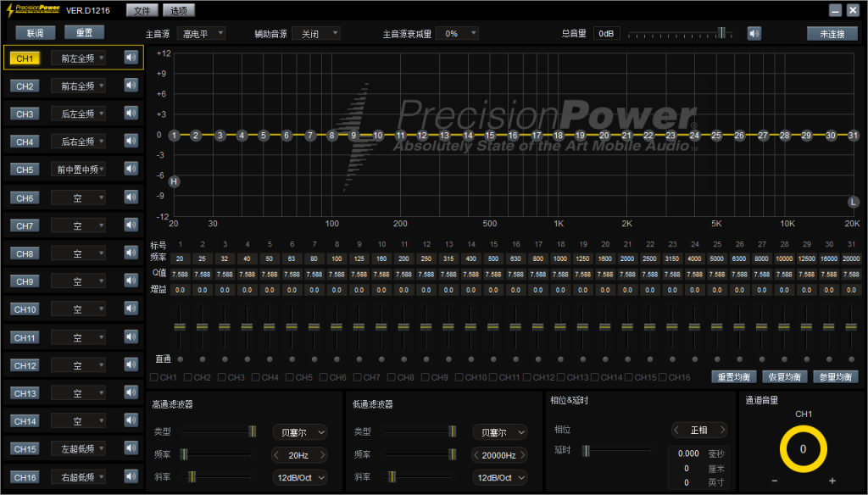This screenshot has width=868, height=495.
Task: Toggle bypass radio for band 1
Action: (180, 359)
